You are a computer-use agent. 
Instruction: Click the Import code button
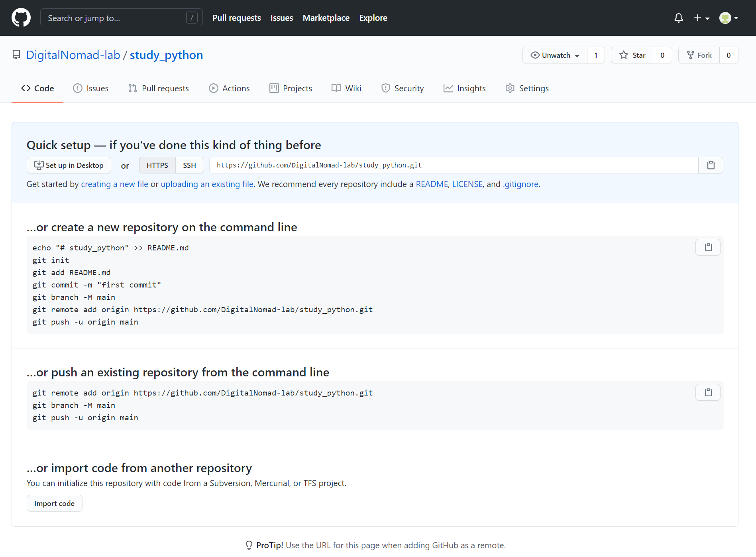[54, 503]
